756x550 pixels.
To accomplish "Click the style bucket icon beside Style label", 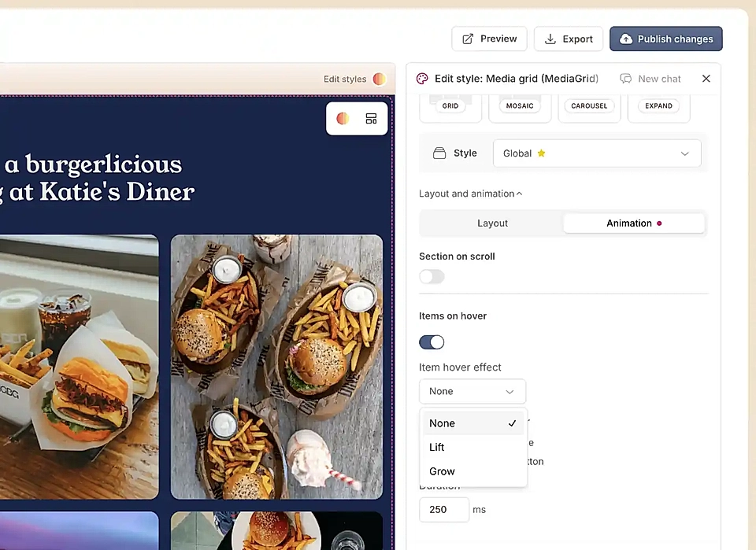I will tap(439, 153).
